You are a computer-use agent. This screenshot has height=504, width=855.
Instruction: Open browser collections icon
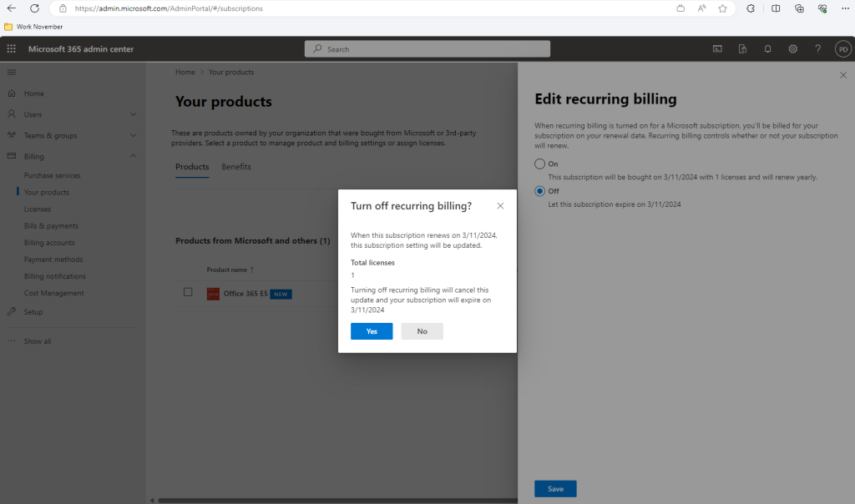[x=799, y=8]
